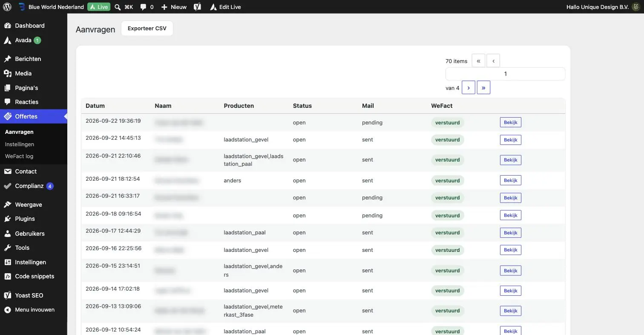Image resolution: width=644 pixels, height=335 pixels.
Task: Click the WordPress logo icon
Action: pos(7,7)
